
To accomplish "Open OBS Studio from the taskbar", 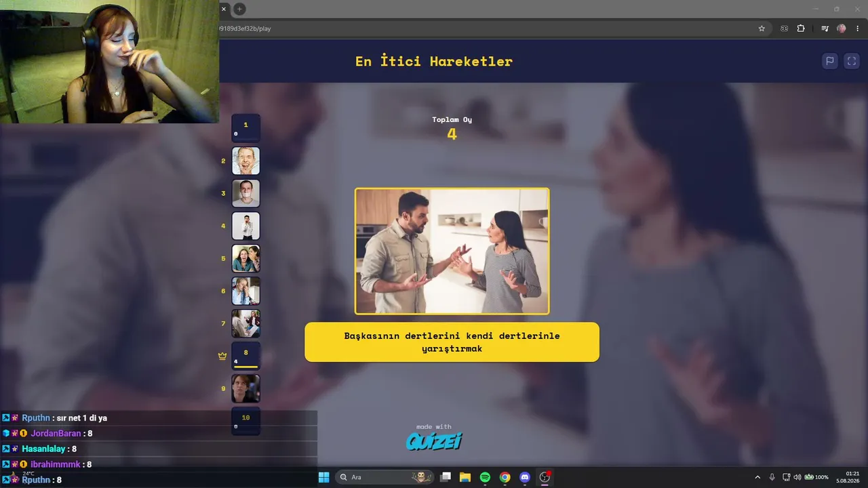I will [x=545, y=477].
